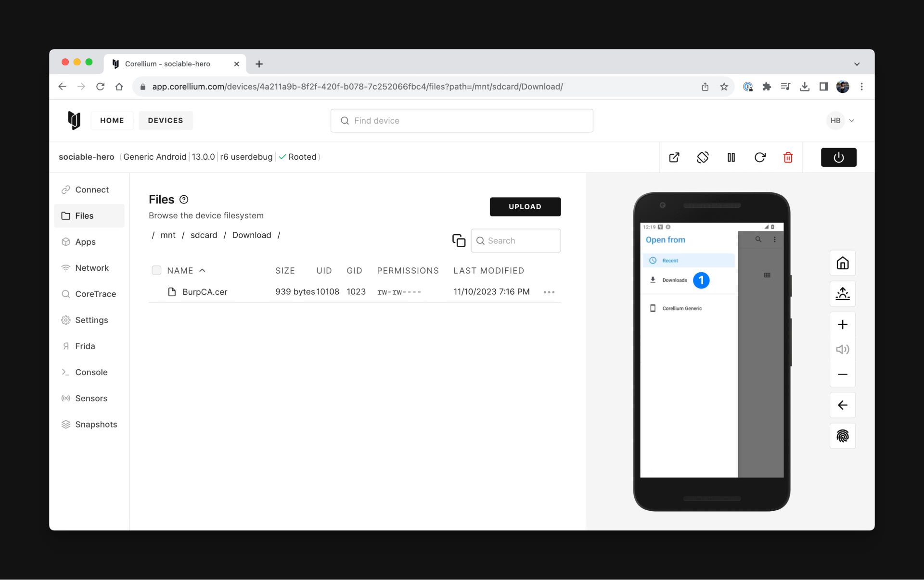Tap Downloads in phone screen
The height and width of the screenshot is (580, 924).
pyautogui.click(x=674, y=280)
